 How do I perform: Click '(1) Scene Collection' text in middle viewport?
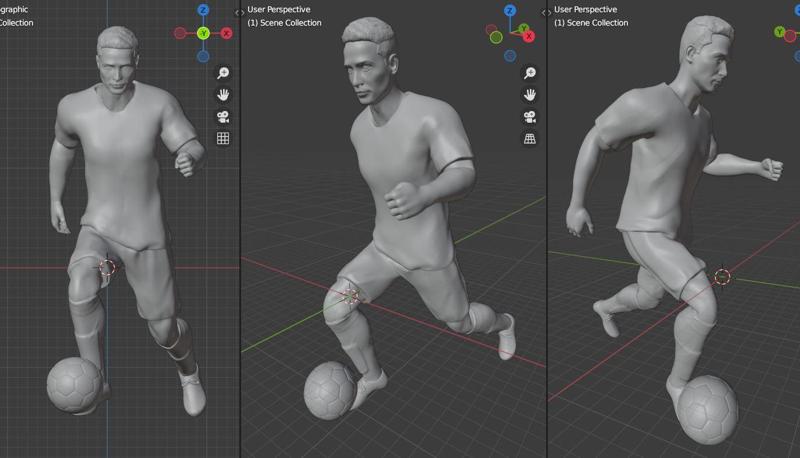pos(284,22)
